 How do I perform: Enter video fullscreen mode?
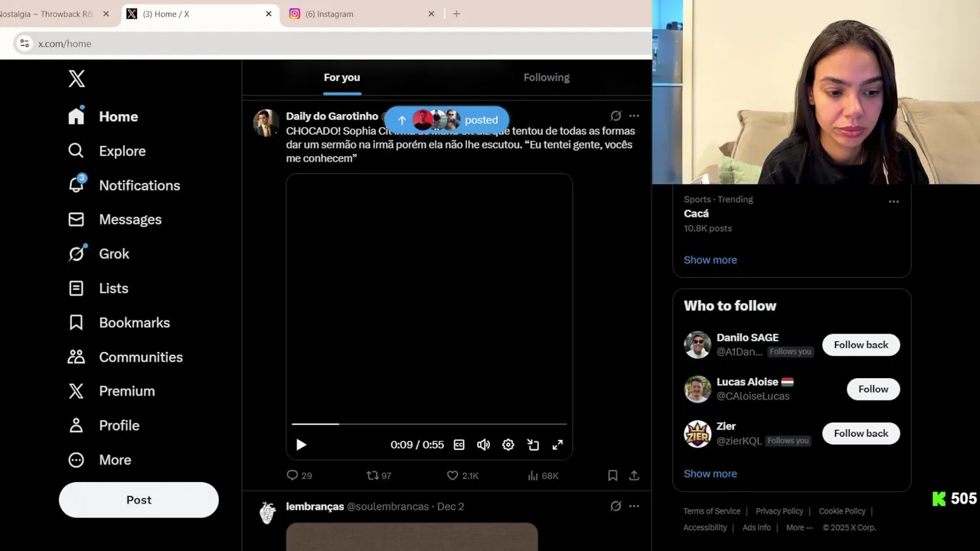[x=557, y=445]
